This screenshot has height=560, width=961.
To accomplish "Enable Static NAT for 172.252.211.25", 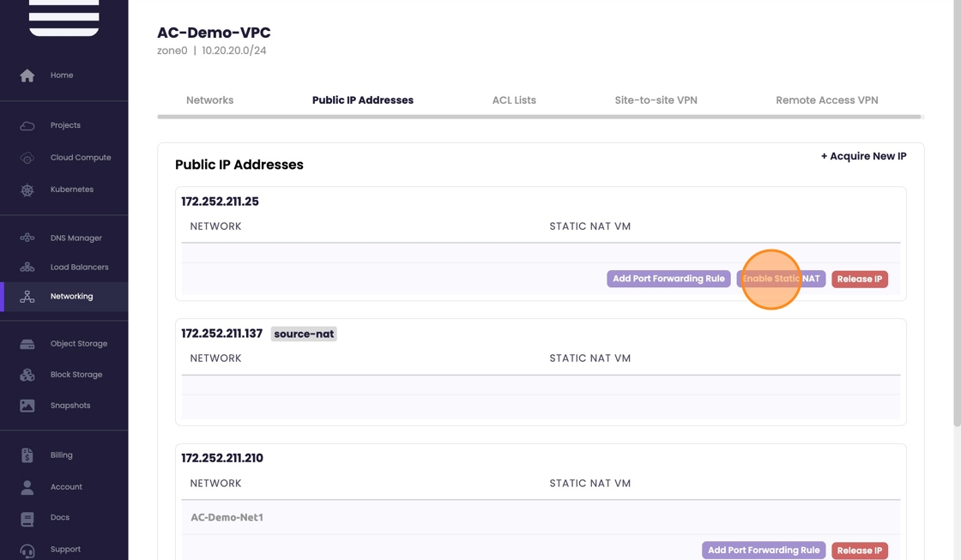I will point(781,279).
